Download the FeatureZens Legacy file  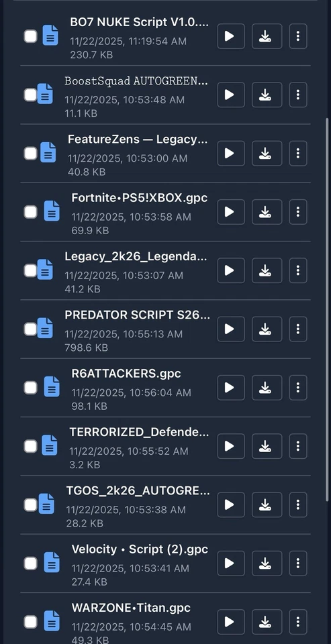pyautogui.click(x=267, y=154)
